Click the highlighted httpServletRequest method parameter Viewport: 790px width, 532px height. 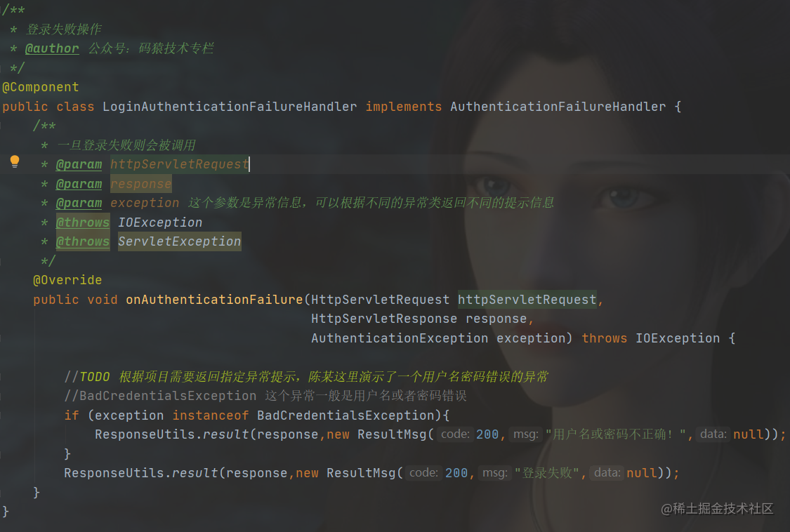(527, 300)
